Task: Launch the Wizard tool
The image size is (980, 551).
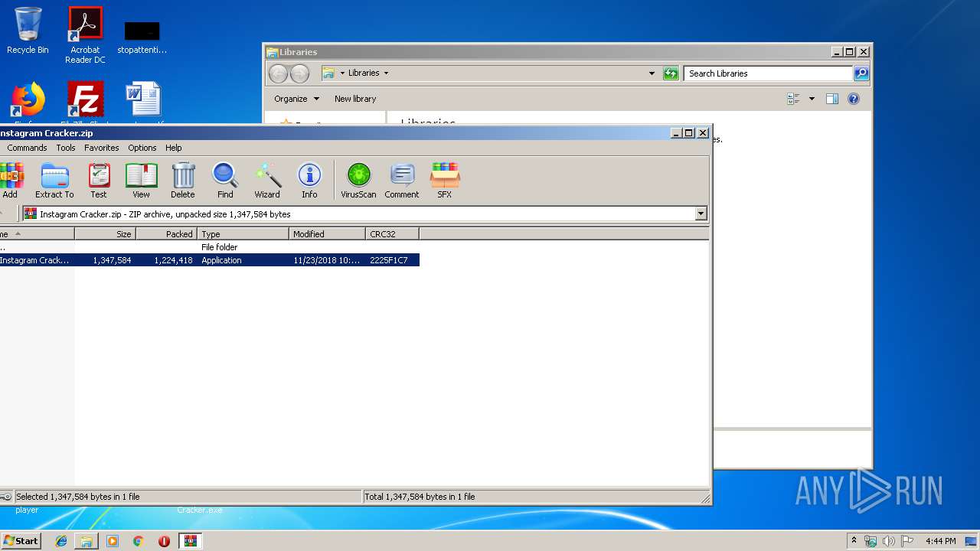Action: tap(267, 181)
